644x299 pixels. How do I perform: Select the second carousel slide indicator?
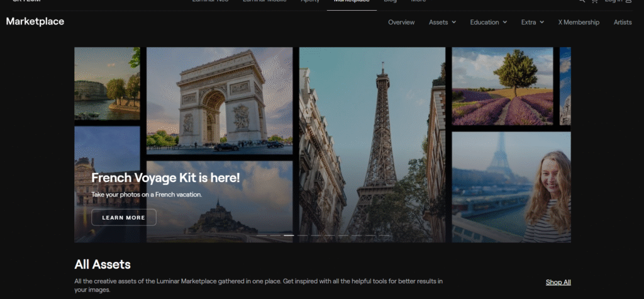click(275, 235)
